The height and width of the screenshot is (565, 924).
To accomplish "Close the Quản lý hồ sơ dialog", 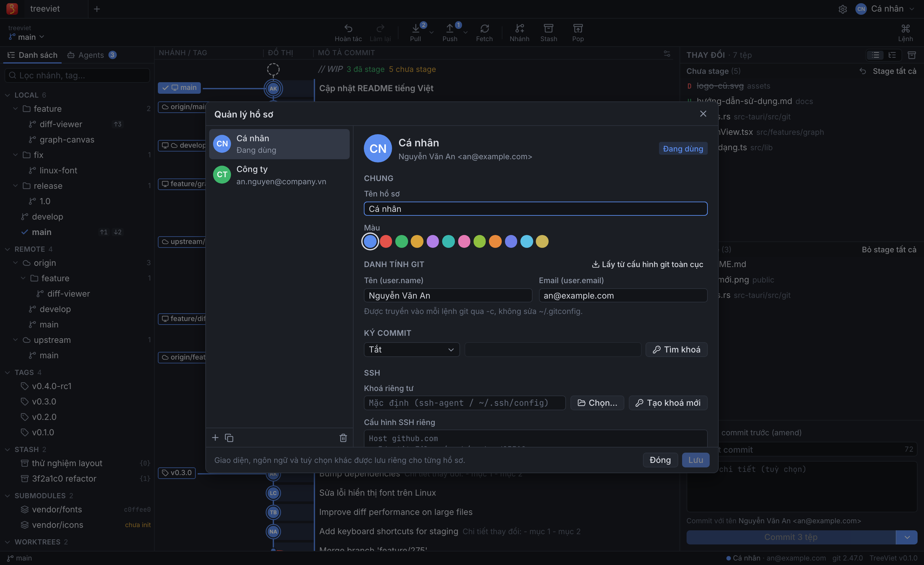I will [x=703, y=114].
